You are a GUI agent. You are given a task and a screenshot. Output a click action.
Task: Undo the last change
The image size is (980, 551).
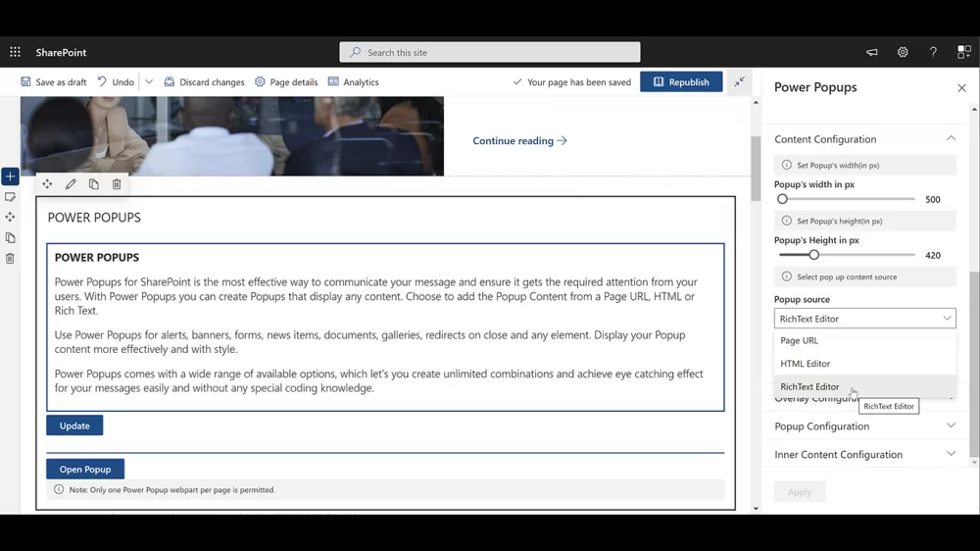click(x=117, y=82)
